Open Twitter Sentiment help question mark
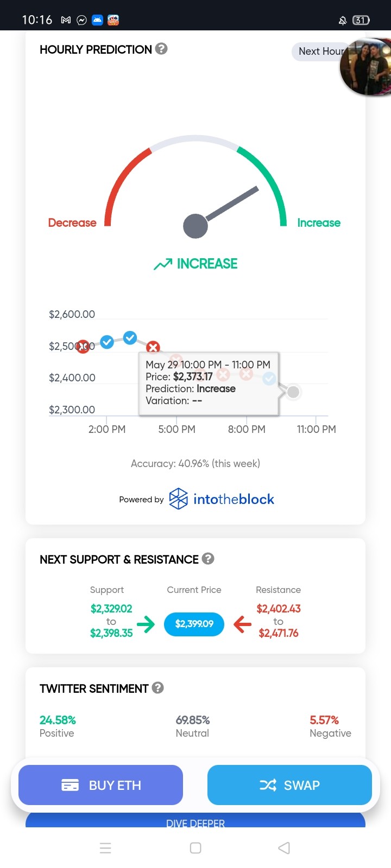The image size is (391, 868). coord(157,687)
